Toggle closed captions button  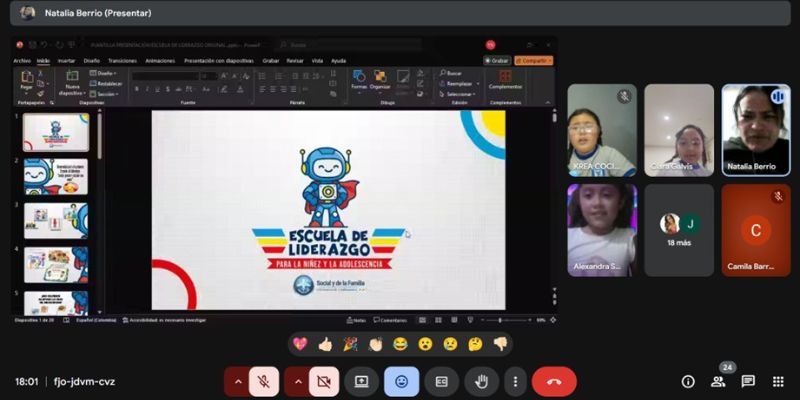coord(441,382)
